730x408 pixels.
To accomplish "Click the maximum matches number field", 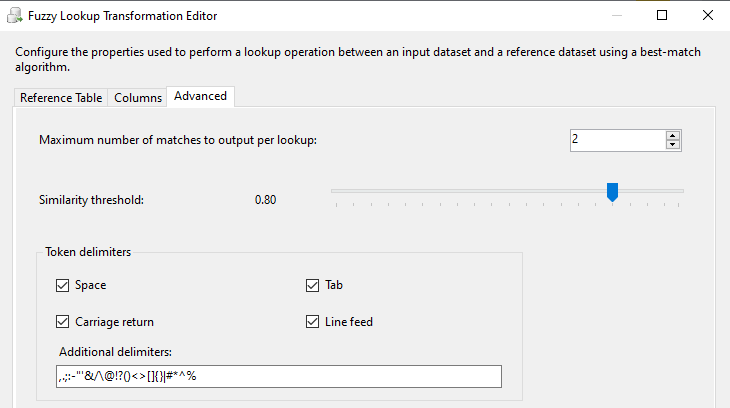I will click(x=615, y=139).
